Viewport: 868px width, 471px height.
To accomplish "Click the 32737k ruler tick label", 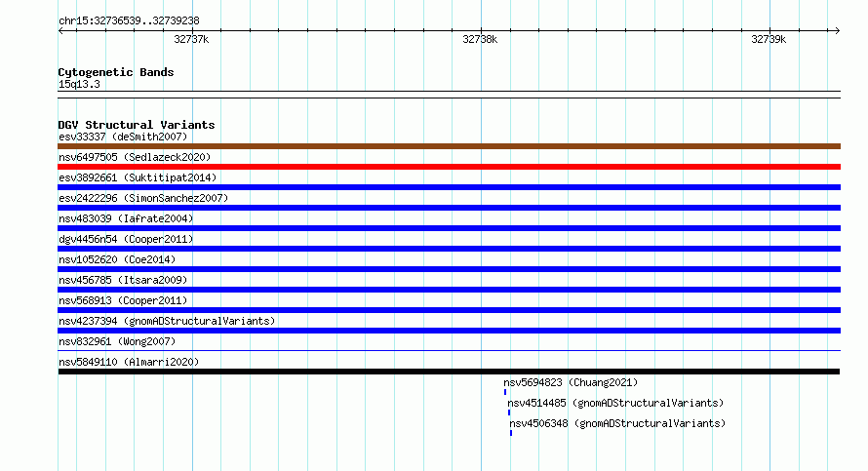I will click(x=191, y=39).
